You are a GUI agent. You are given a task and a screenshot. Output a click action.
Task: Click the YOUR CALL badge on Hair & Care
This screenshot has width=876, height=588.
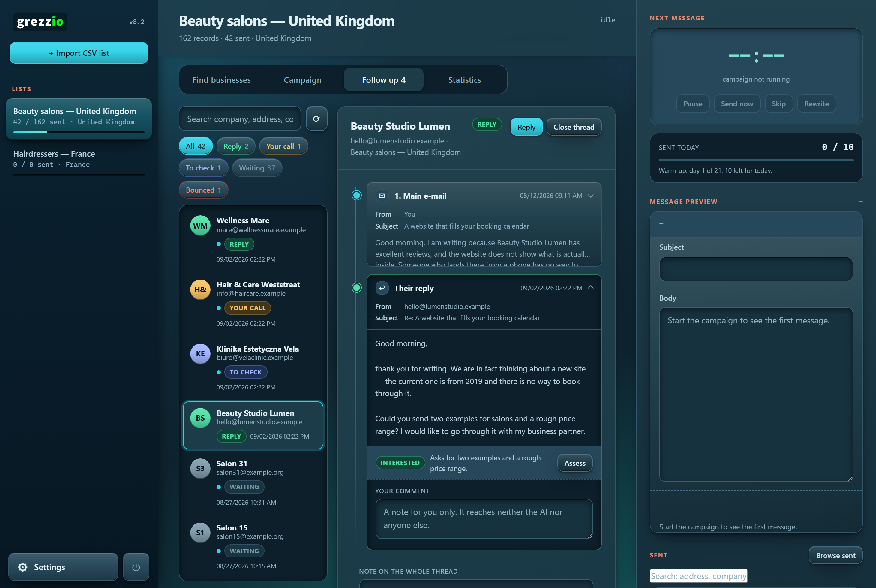tap(247, 308)
